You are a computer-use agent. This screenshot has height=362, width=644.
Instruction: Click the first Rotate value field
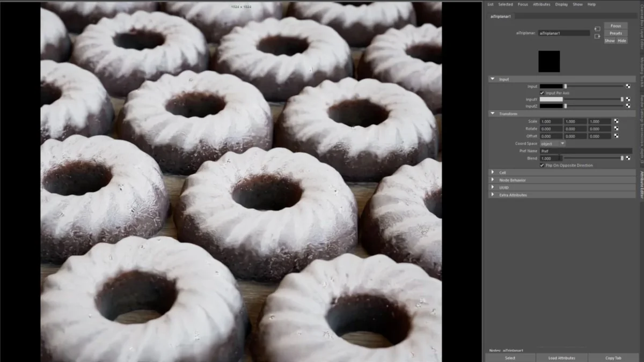pyautogui.click(x=551, y=129)
